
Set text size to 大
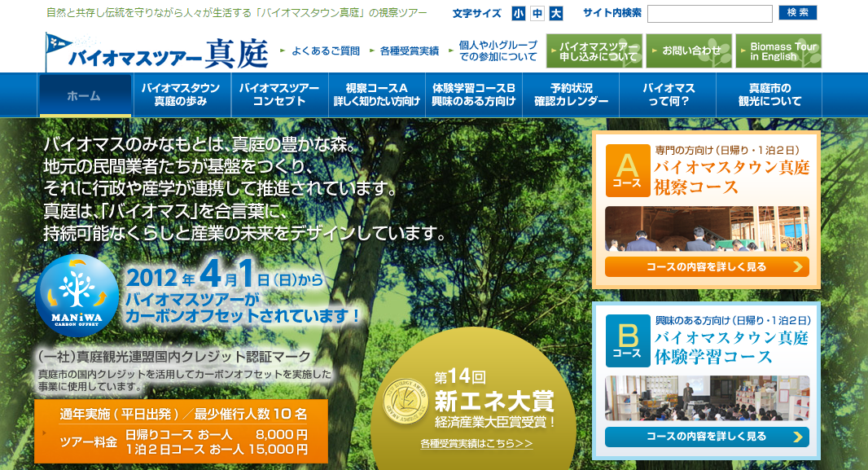pyautogui.click(x=556, y=13)
